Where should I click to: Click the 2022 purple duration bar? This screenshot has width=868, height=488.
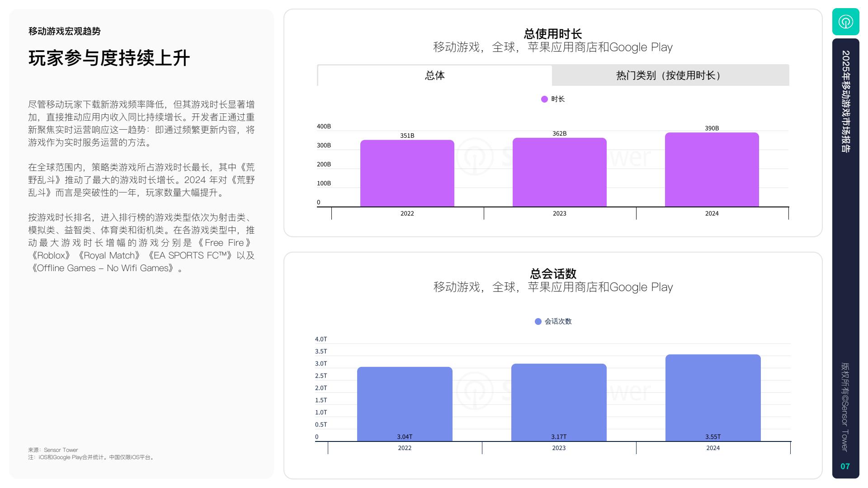pos(407,174)
